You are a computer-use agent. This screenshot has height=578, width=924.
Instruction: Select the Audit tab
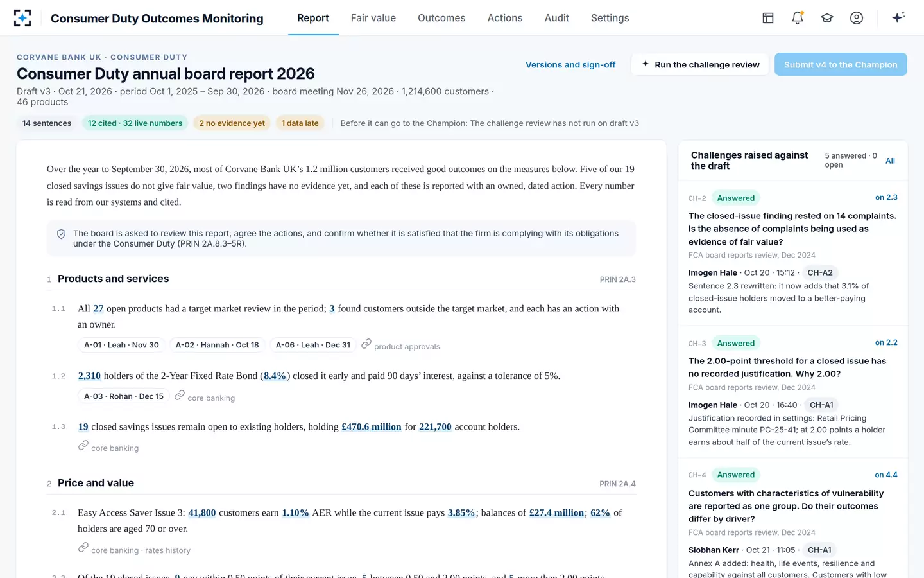557,18
